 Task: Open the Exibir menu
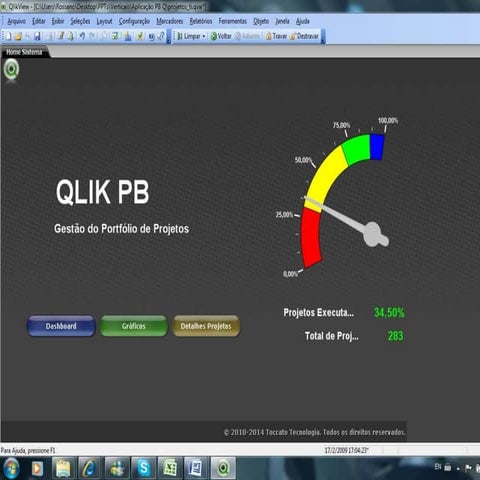58,21
